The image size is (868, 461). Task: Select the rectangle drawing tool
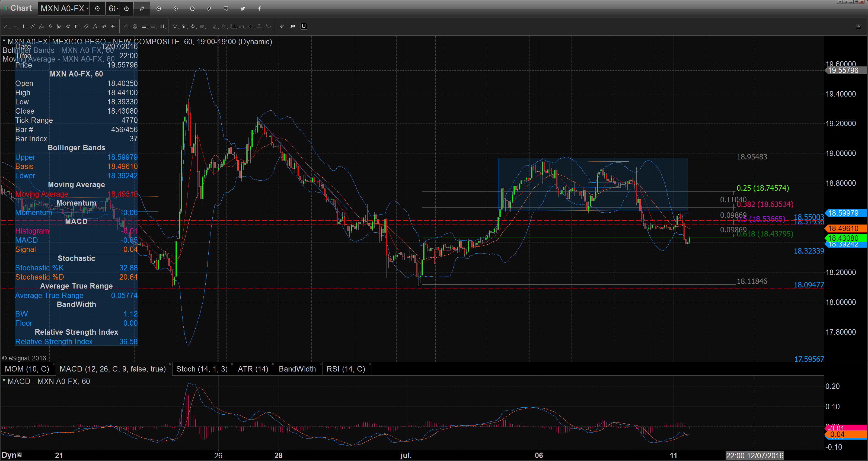[77, 26]
